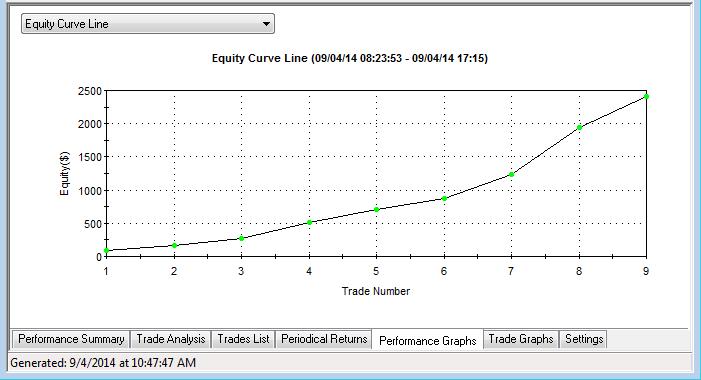This screenshot has height=380, width=701.
Task: Switch to the Settings tab
Action: point(583,339)
